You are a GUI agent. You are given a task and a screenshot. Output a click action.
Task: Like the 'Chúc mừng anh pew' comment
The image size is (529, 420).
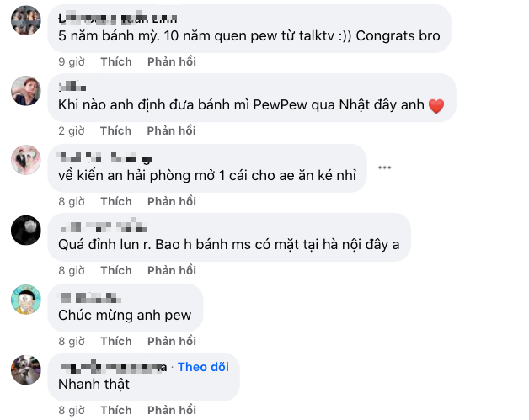[x=115, y=341]
